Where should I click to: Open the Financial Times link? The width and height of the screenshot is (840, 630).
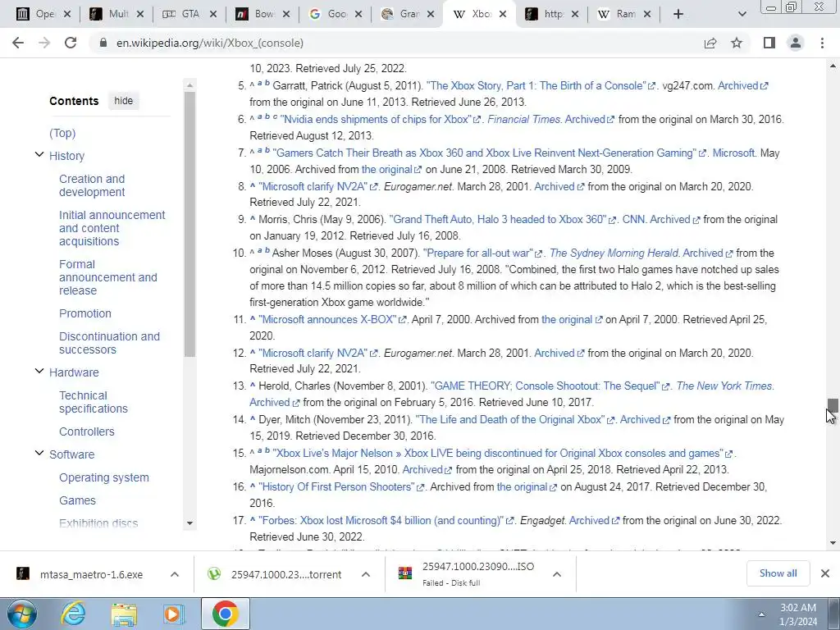point(523,120)
